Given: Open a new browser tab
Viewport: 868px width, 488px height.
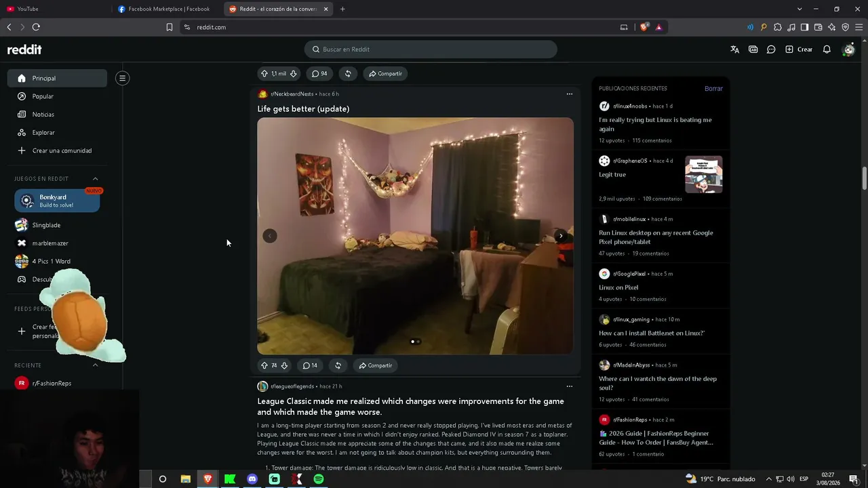Looking at the screenshot, I should (342, 9).
